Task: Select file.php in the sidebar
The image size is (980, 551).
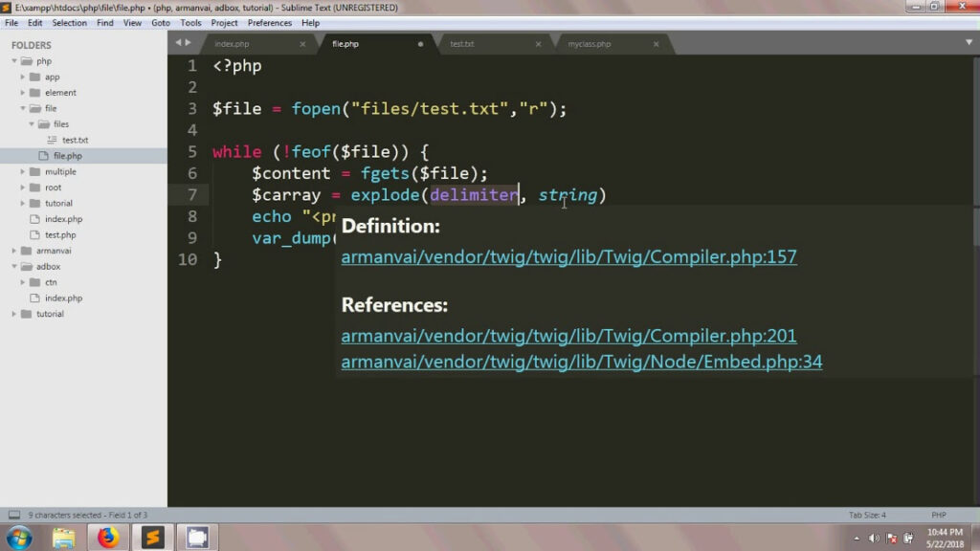Action: pos(68,156)
